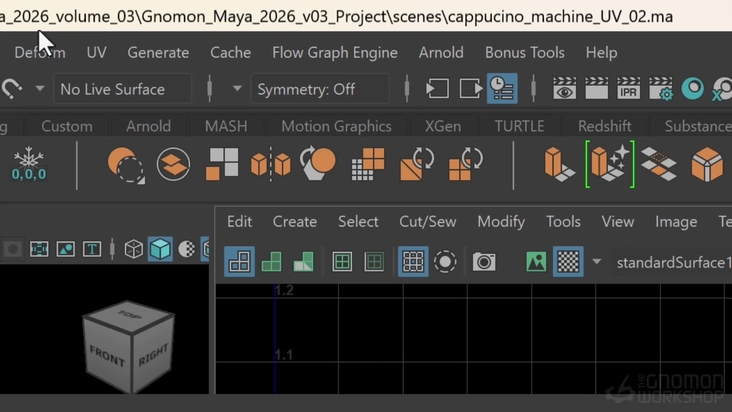Open the Cache menu
The height and width of the screenshot is (412, 732).
(231, 53)
